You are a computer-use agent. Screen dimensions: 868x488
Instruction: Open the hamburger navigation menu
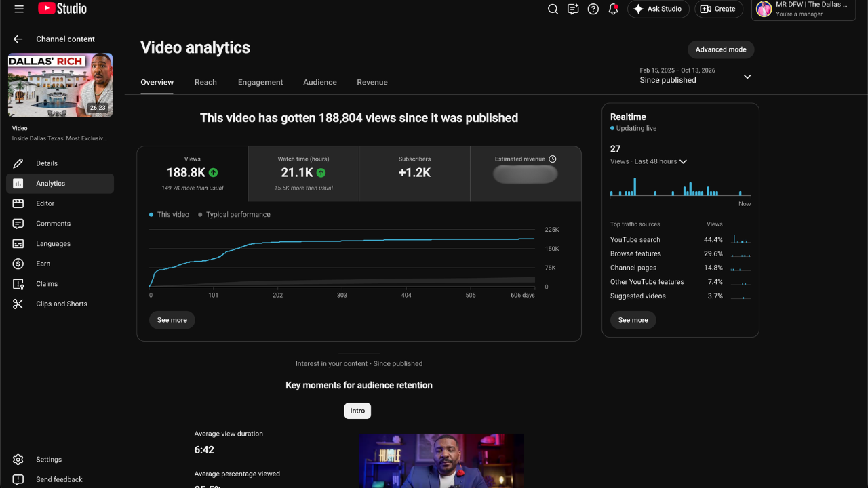pos(19,9)
